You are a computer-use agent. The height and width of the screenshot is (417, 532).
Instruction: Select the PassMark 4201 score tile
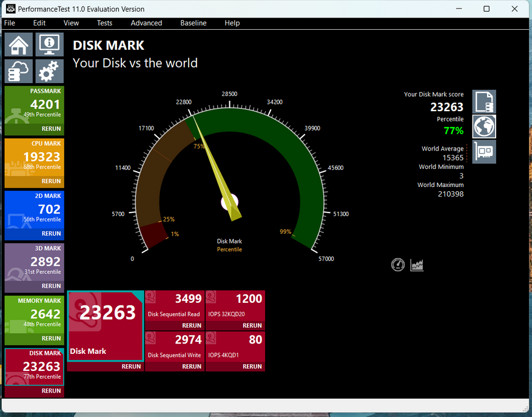coord(34,105)
